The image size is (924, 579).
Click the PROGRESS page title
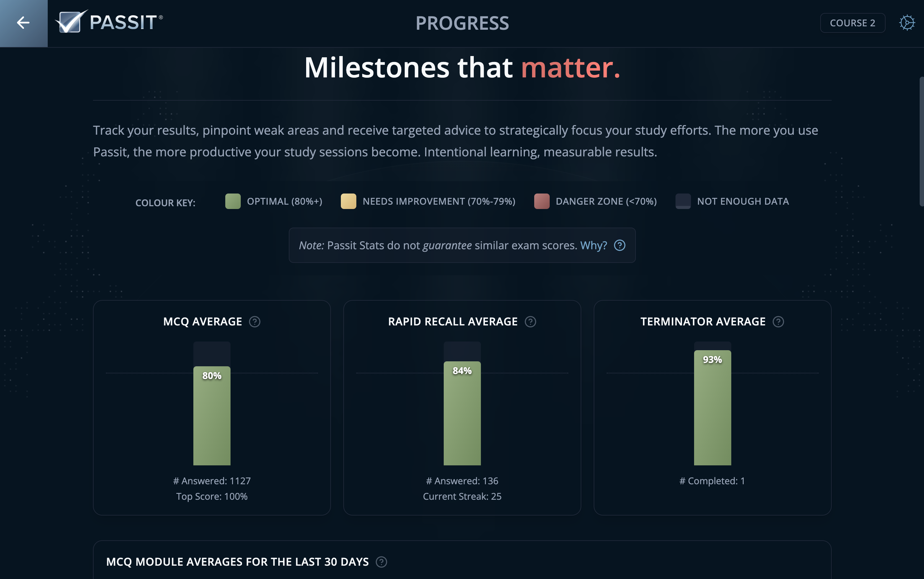pyautogui.click(x=462, y=23)
